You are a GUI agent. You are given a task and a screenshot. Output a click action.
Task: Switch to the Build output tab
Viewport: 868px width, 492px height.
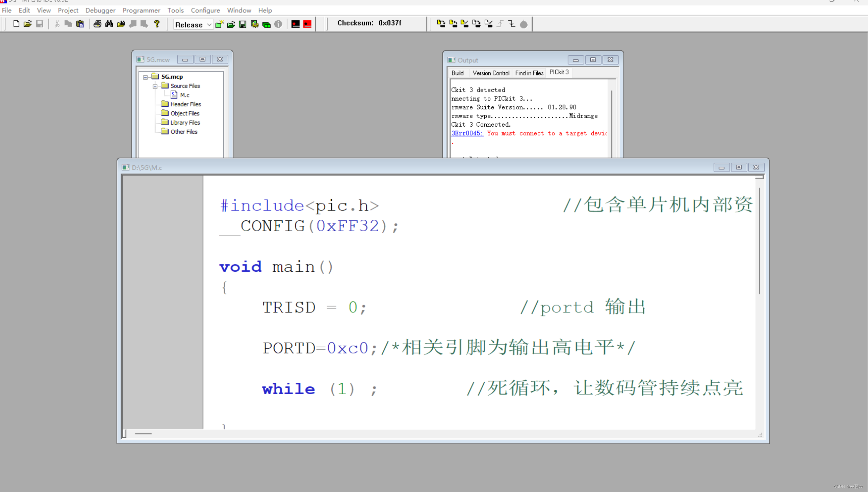[457, 73]
